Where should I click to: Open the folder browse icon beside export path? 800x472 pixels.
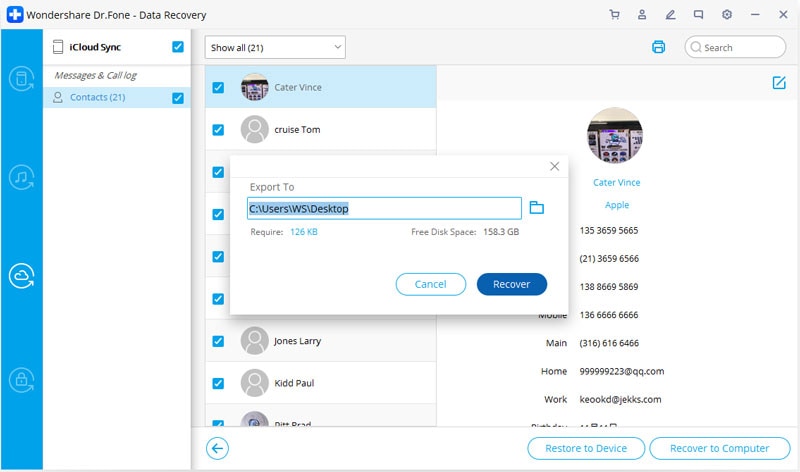click(x=536, y=208)
